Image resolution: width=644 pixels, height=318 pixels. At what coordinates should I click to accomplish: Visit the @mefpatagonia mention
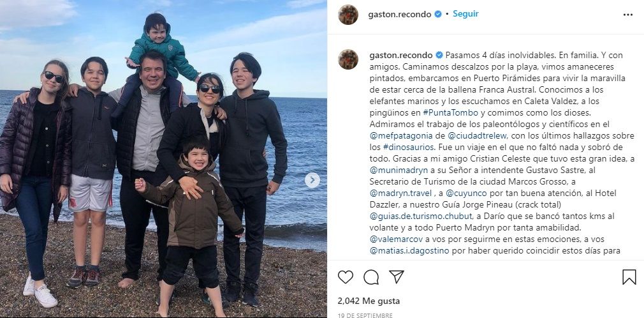(x=397, y=135)
